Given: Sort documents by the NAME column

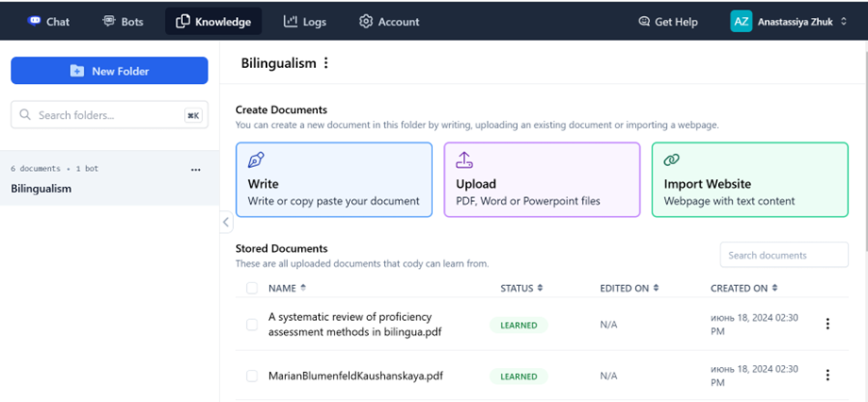Looking at the screenshot, I should [x=287, y=288].
